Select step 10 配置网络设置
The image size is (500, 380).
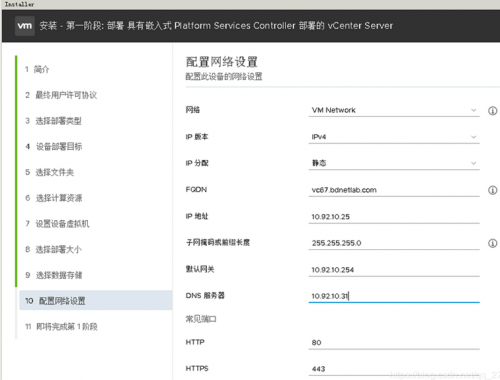[96, 300]
